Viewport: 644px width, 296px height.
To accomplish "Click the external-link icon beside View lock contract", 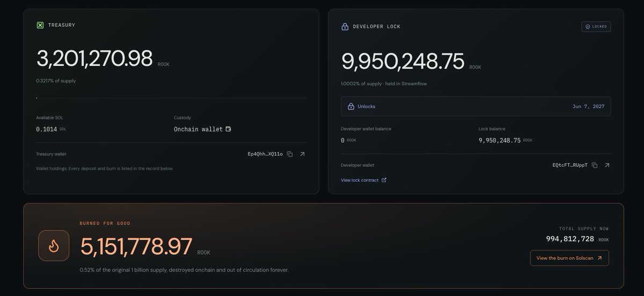I will (384, 180).
